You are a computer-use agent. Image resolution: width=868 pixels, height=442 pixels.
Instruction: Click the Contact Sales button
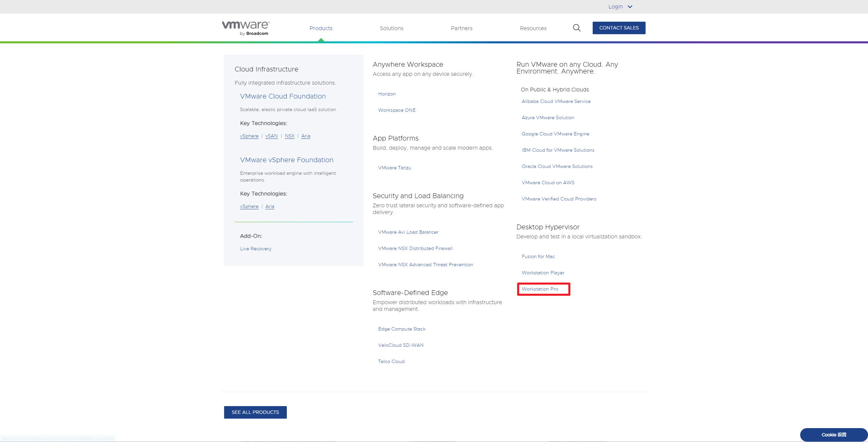point(619,28)
